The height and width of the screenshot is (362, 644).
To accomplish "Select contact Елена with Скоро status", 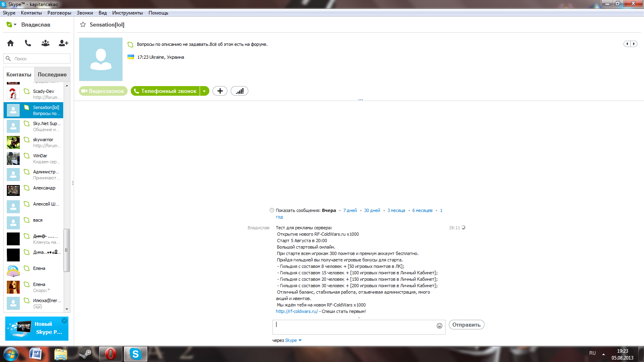I will (33, 287).
